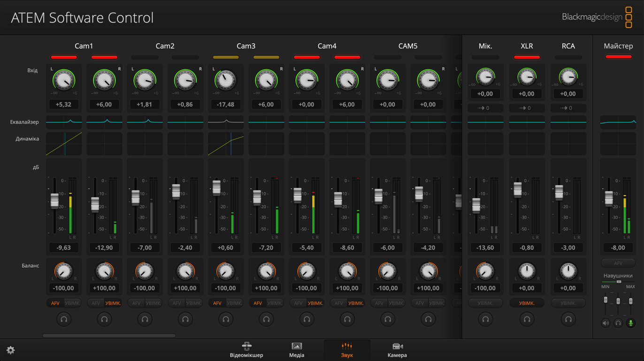Open settings with the gear icon
The width and height of the screenshot is (644, 361).
coord(10,350)
